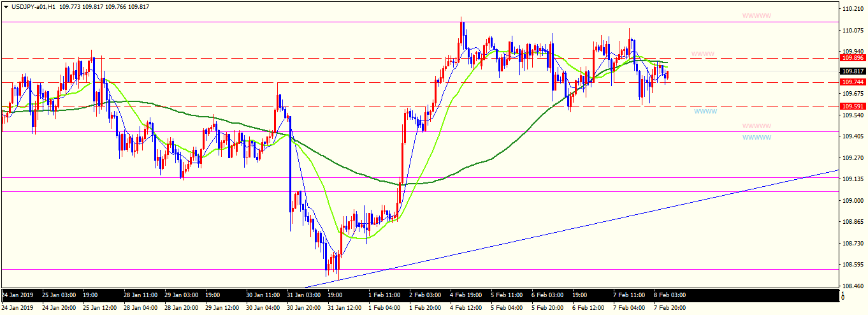Select the pink wwwwww label below 110.210
Viewport: 868px width, 315px height.
tap(756, 15)
